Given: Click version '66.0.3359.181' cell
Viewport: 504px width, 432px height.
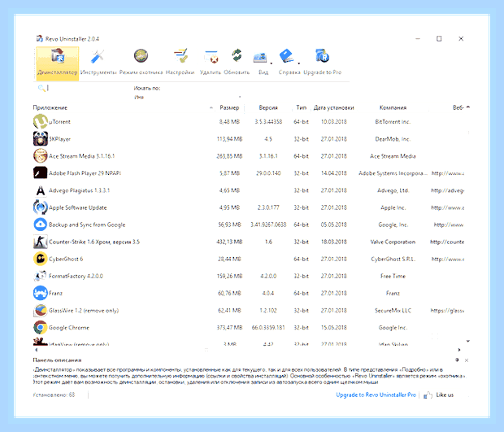Looking at the screenshot, I should pos(268,328).
